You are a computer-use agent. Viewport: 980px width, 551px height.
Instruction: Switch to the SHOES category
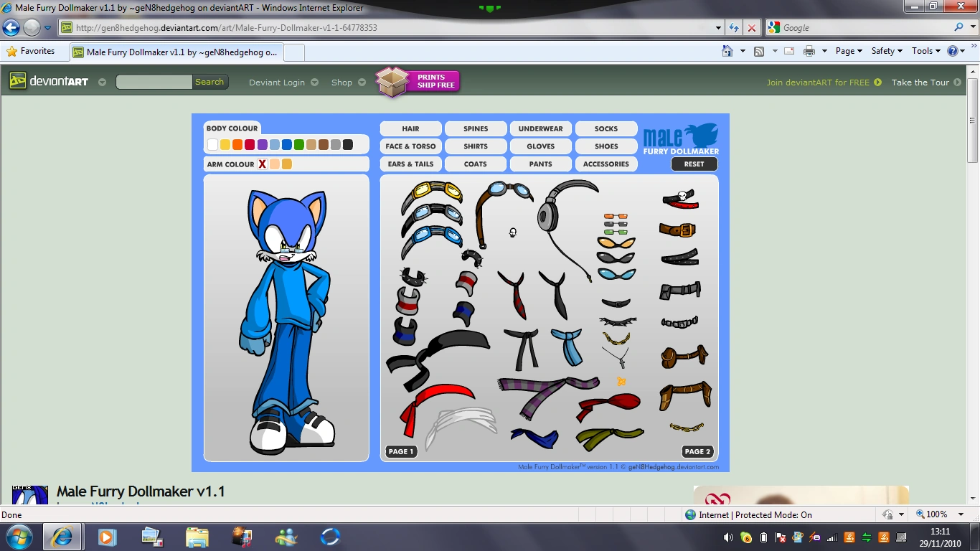tap(606, 146)
